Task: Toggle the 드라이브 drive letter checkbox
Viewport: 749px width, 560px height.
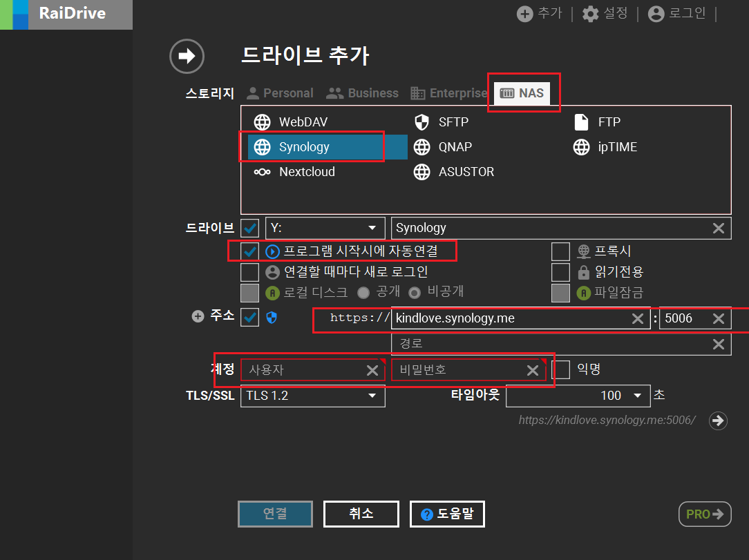Action: click(250, 228)
